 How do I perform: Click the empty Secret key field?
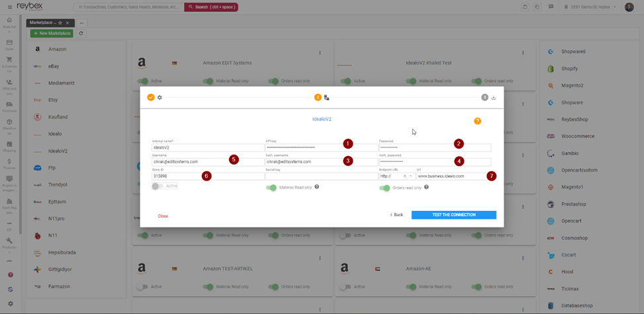(x=321, y=176)
